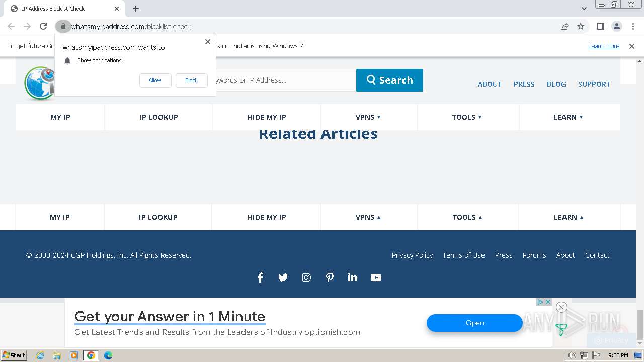The image size is (644, 362).
Task: Close the bottom ad with circled X
Action: coord(561,307)
